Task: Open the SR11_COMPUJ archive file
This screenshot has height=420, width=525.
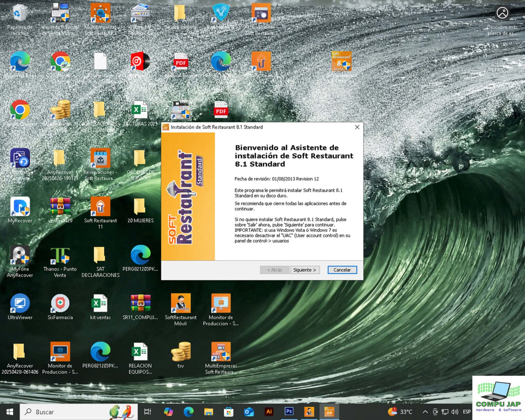Action: (140, 304)
